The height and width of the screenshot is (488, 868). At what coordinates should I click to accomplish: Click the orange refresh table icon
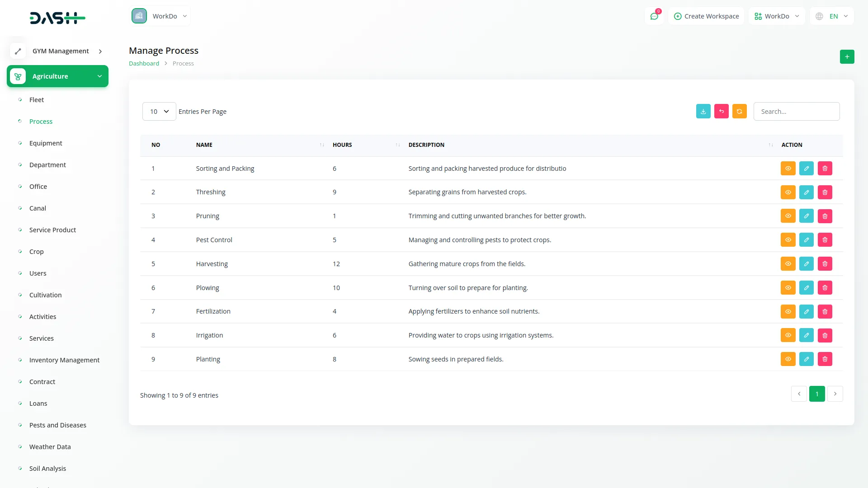coord(739,112)
